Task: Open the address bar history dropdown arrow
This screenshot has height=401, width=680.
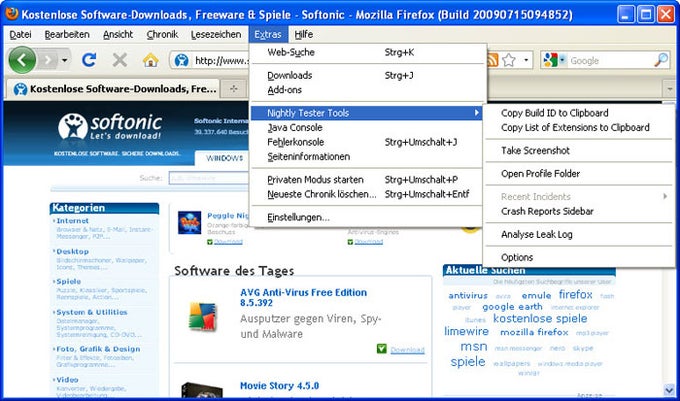Action: tap(526, 60)
